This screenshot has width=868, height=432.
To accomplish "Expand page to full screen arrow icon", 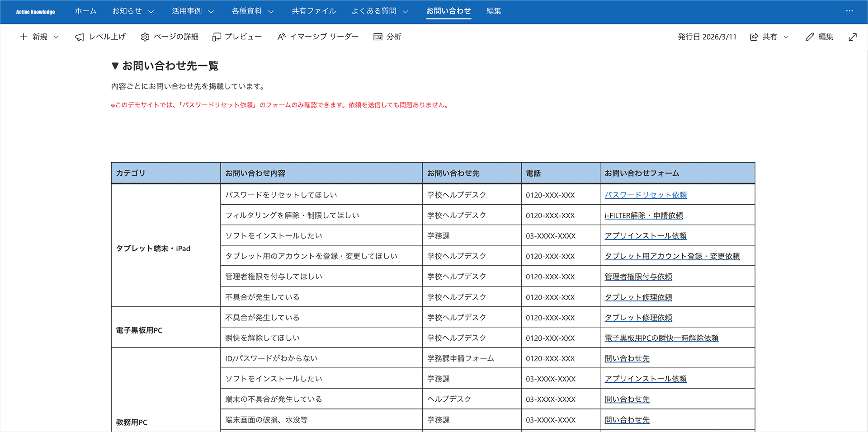I will pyautogui.click(x=853, y=37).
